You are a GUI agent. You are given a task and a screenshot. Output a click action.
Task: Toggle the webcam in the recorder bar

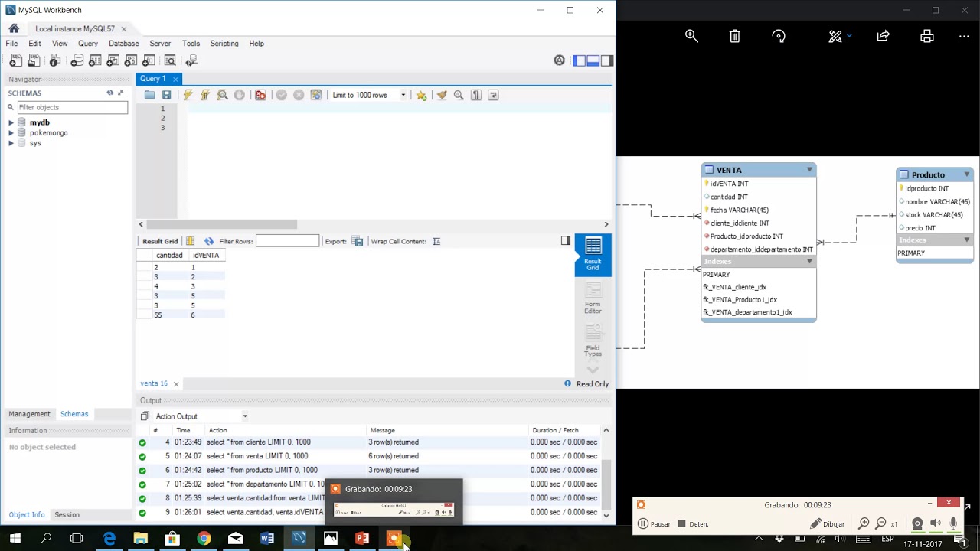[917, 523]
